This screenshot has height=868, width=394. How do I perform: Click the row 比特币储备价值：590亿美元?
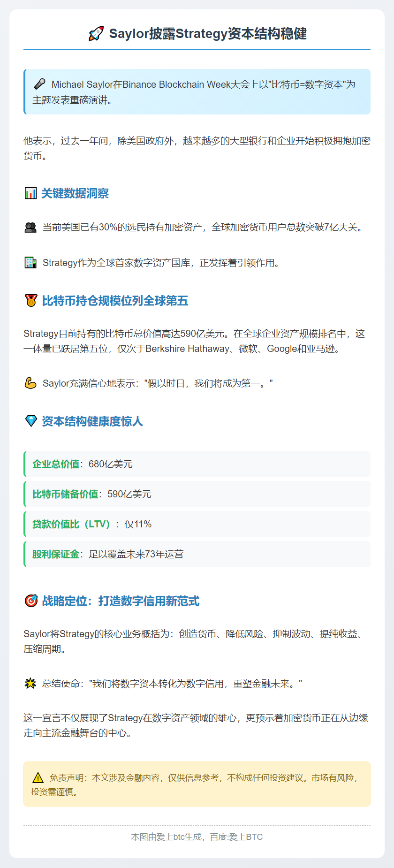[197, 494]
